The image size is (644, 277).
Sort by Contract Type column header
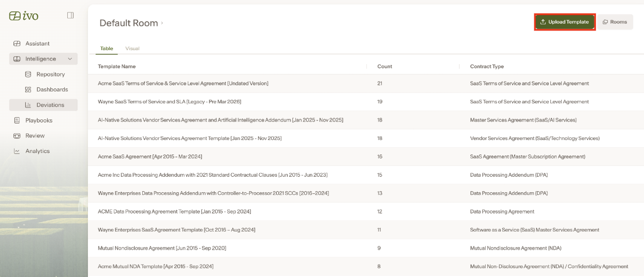487,66
